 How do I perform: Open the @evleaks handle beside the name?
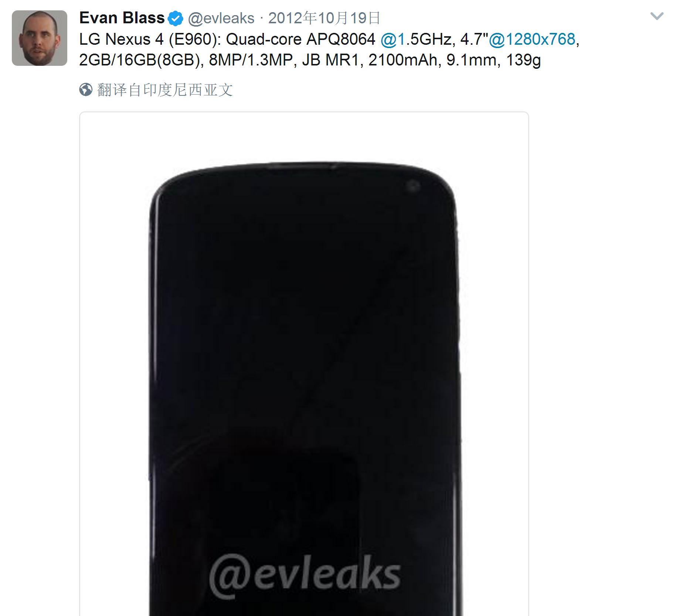coord(221,18)
